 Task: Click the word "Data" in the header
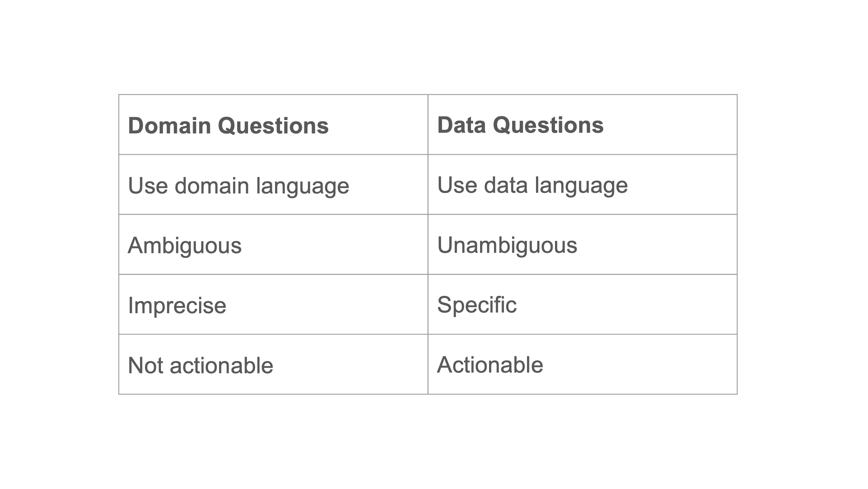tap(461, 125)
